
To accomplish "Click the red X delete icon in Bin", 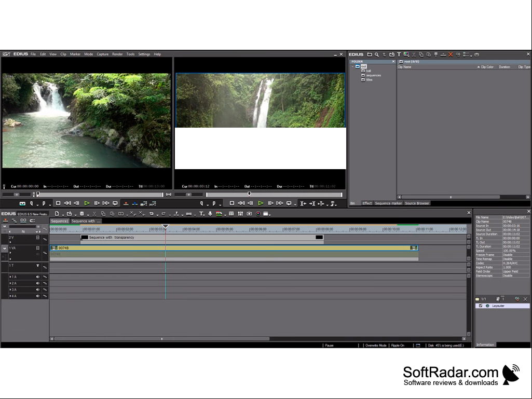I will [x=451, y=54].
